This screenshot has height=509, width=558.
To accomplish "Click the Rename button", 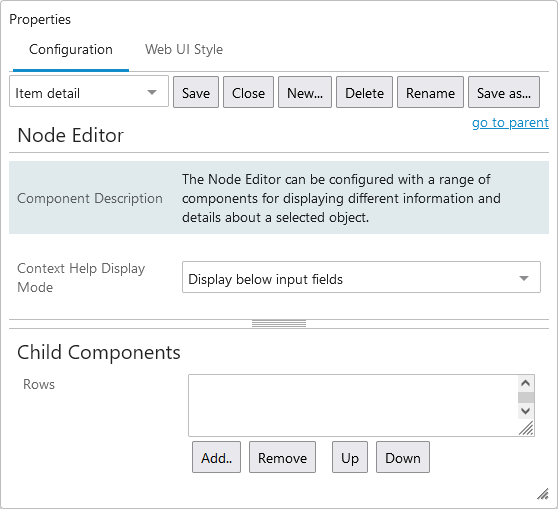I will [430, 92].
